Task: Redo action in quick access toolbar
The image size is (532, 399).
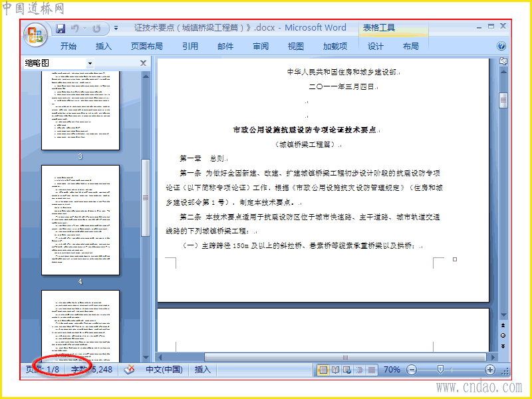Action: 97,29
